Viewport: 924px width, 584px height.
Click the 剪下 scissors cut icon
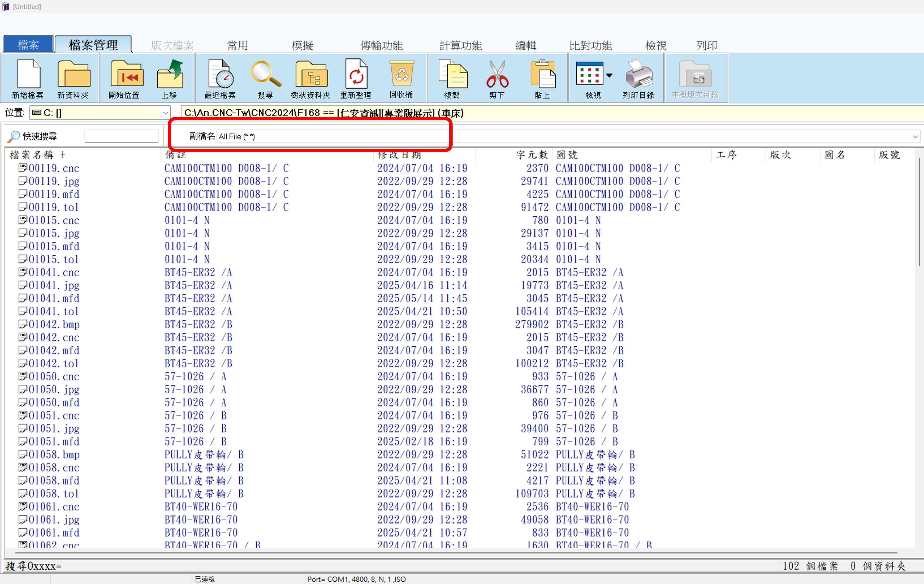tap(497, 78)
